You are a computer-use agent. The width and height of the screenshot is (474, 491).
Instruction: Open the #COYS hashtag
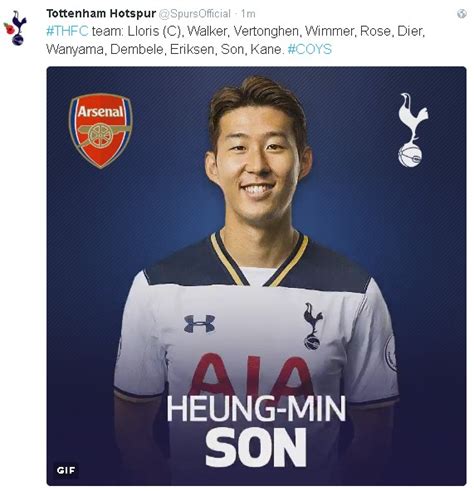(309, 49)
